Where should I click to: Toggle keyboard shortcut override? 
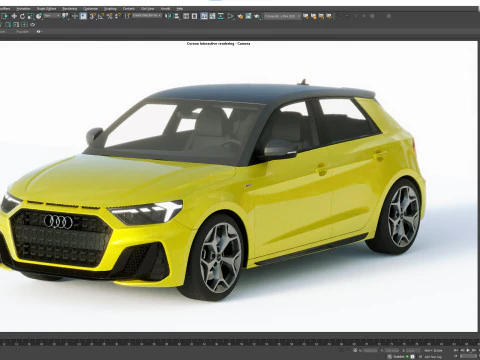pyautogui.click(x=83, y=16)
